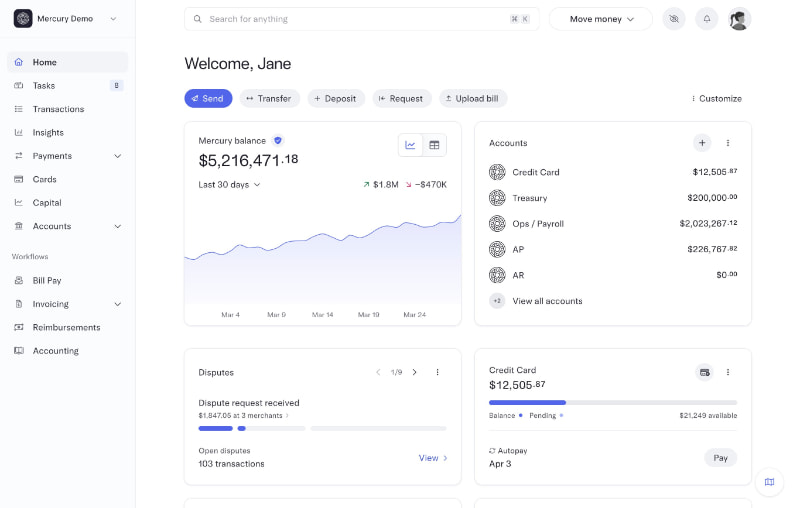Click the credit card balance usage bar
800x508 pixels.
[x=613, y=402]
